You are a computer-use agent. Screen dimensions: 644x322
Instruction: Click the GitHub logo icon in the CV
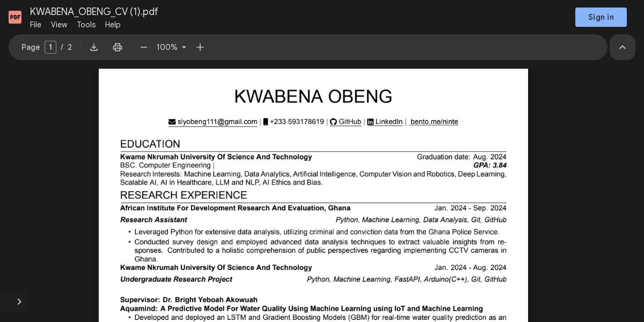pyautogui.click(x=333, y=122)
